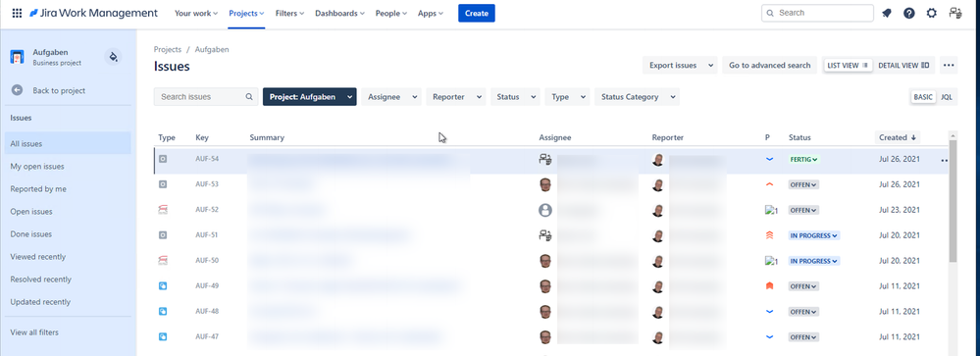The height and width of the screenshot is (356, 980).
Task: Open the Status Category filter dropdown
Action: tap(637, 97)
